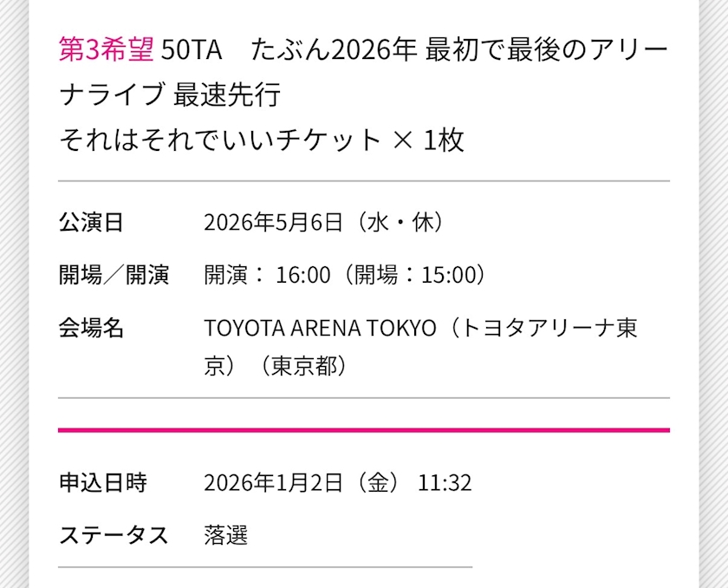
Task: Click the 11:32 application time
Action: (x=445, y=482)
